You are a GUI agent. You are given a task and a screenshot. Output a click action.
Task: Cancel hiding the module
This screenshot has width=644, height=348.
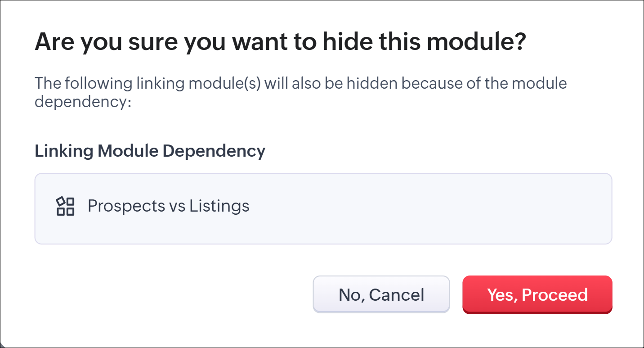pyautogui.click(x=381, y=294)
